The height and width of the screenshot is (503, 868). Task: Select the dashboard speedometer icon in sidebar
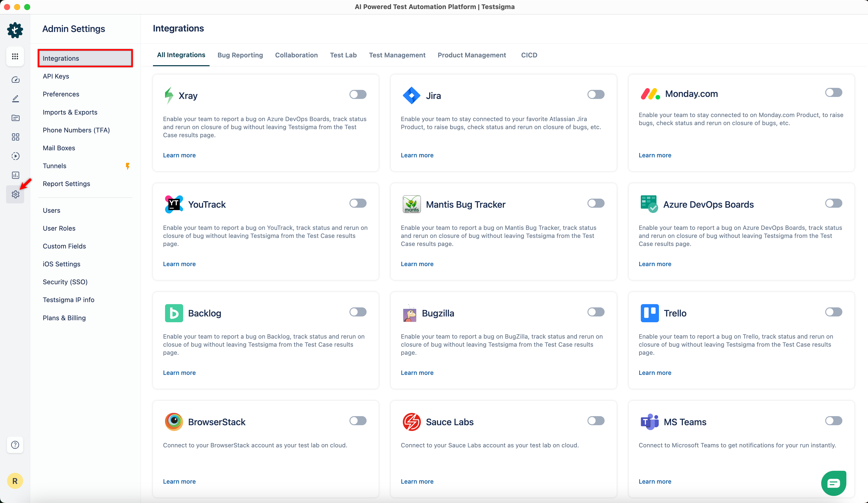pos(15,80)
